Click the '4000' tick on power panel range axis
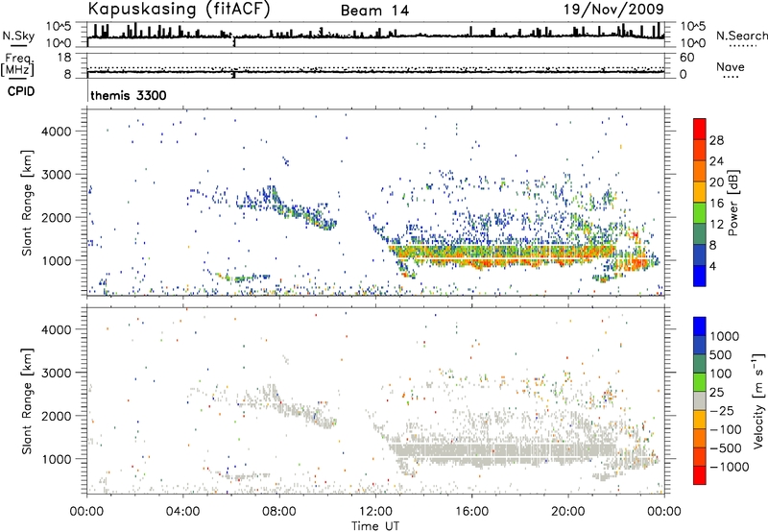The image size is (768, 532). point(57,132)
